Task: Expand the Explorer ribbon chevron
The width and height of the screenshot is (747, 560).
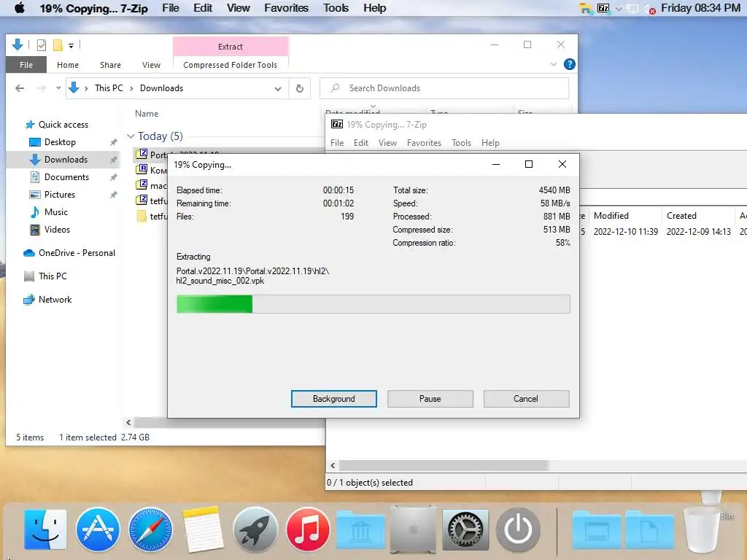Action: pos(554,64)
